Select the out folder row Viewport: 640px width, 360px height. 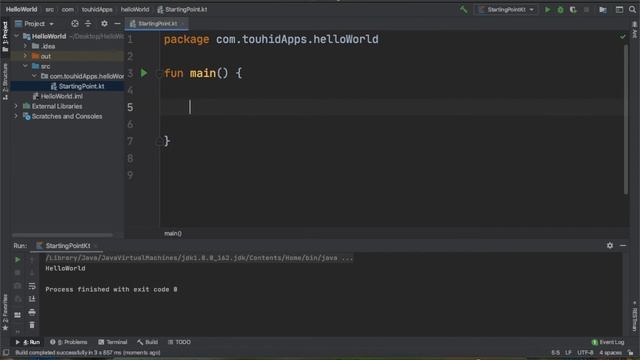pyautogui.click(x=67, y=56)
